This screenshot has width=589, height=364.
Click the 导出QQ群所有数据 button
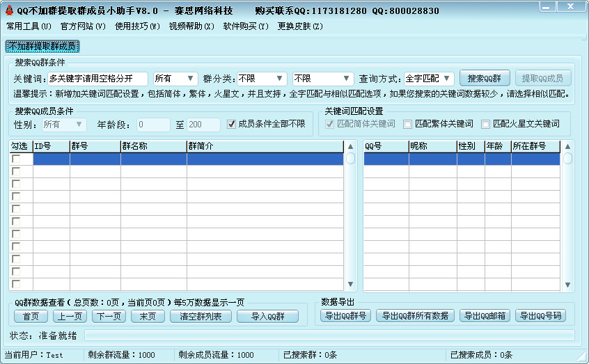415,315
